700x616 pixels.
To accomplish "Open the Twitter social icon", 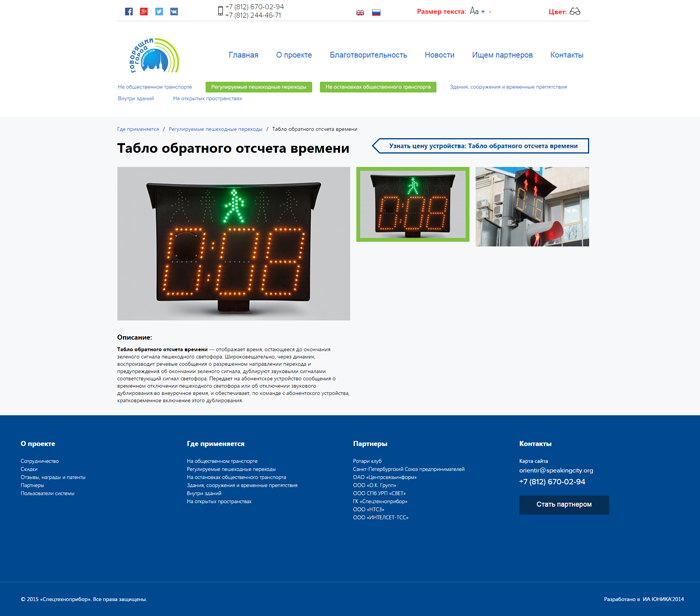I will pos(159,12).
